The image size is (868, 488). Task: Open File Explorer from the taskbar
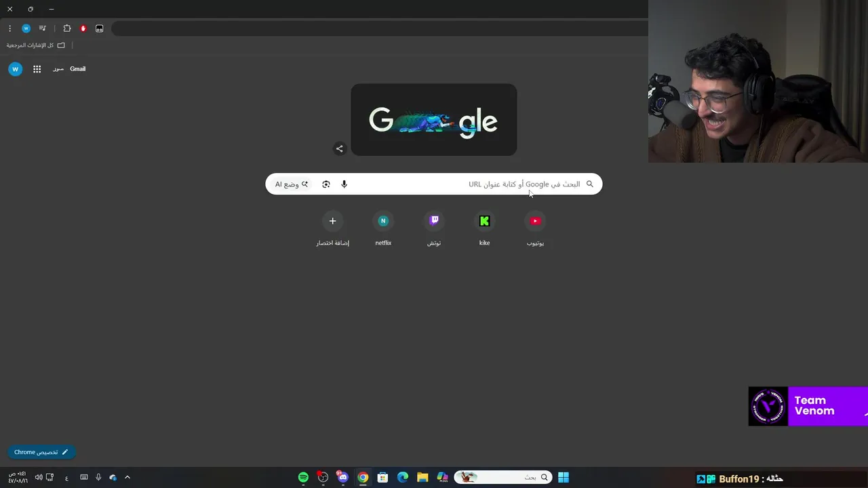[x=422, y=477]
